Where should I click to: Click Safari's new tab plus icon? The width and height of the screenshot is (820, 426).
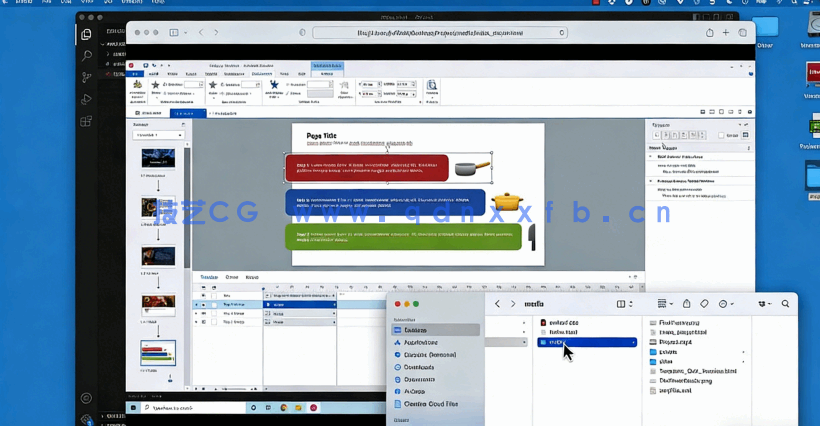coord(726,32)
